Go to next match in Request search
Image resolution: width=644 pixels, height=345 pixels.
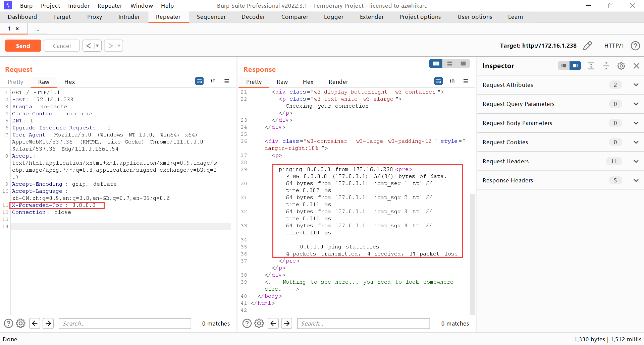click(x=48, y=323)
